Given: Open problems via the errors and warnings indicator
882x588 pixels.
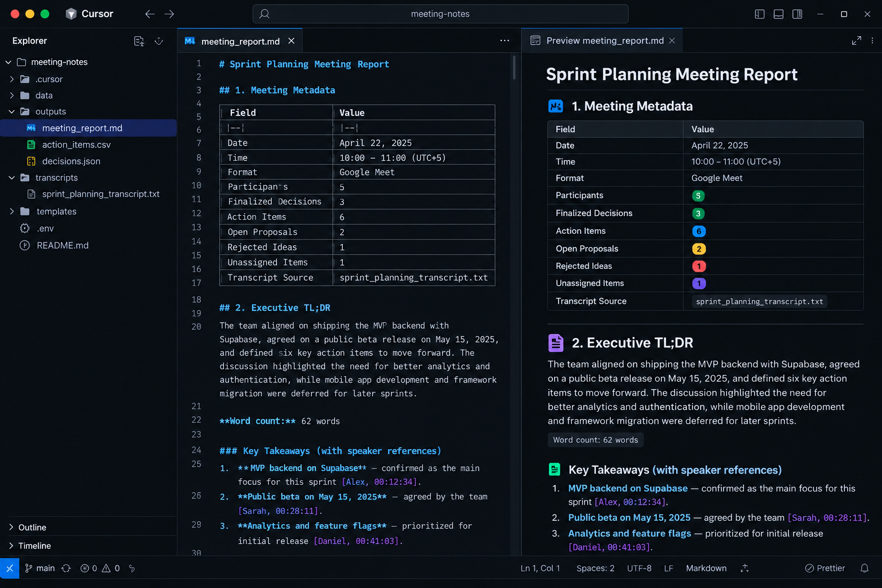Looking at the screenshot, I should tap(100, 568).
